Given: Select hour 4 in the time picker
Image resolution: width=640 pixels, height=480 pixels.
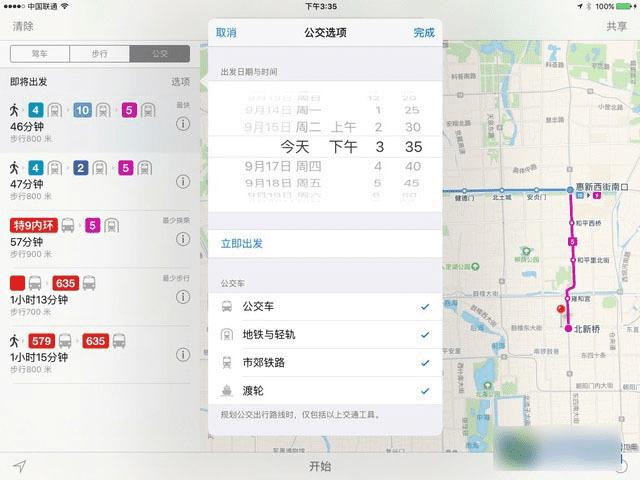Looking at the screenshot, I should [x=378, y=166].
